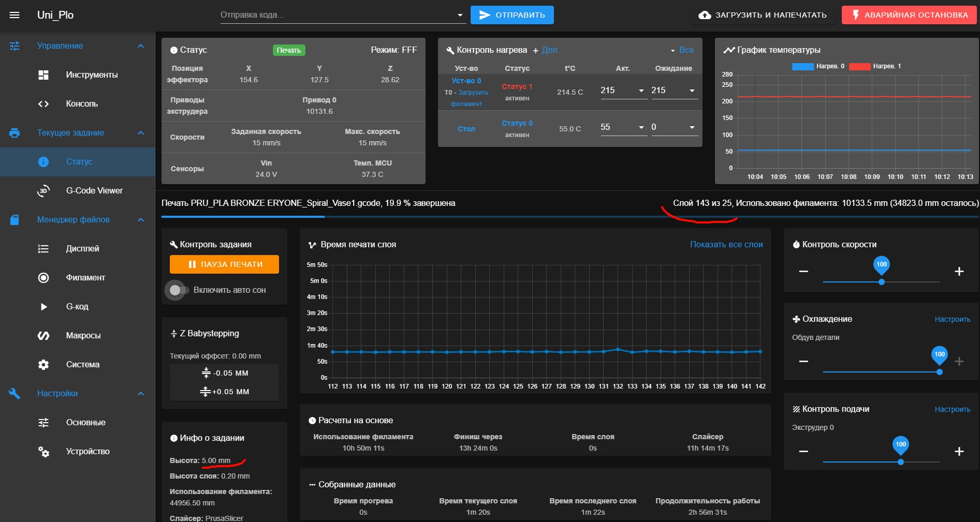Toggle the Включить авто сон switch

tap(179, 290)
